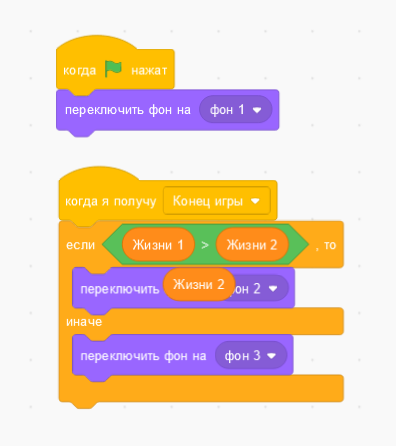Click the partially covered переключить block
This screenshot has height=446, width=396.
[120, 289]
